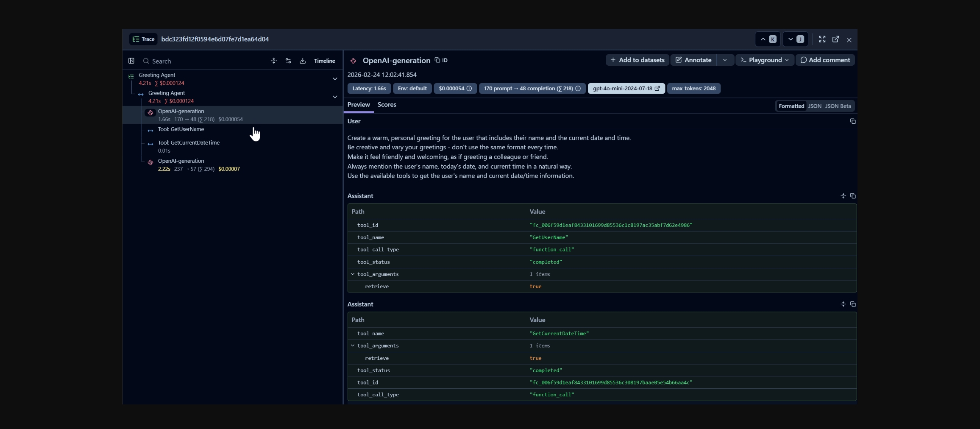This screenshot has width=980, height=429.
Task: Open the trace view settings icon
Action: (x=288, y=61)
